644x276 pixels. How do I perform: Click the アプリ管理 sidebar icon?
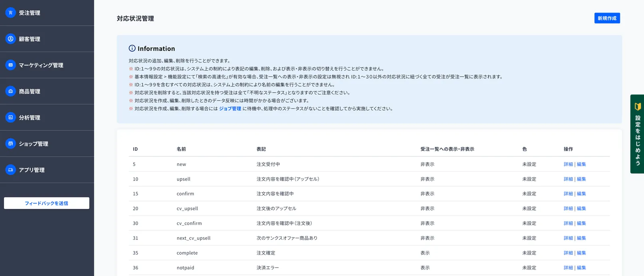click(x=10, y=170)
